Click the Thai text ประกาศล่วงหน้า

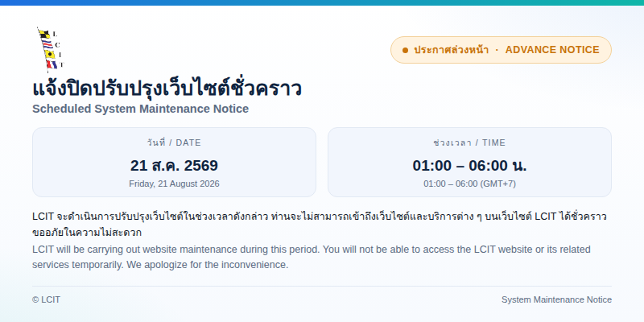(x=451, y=50)
